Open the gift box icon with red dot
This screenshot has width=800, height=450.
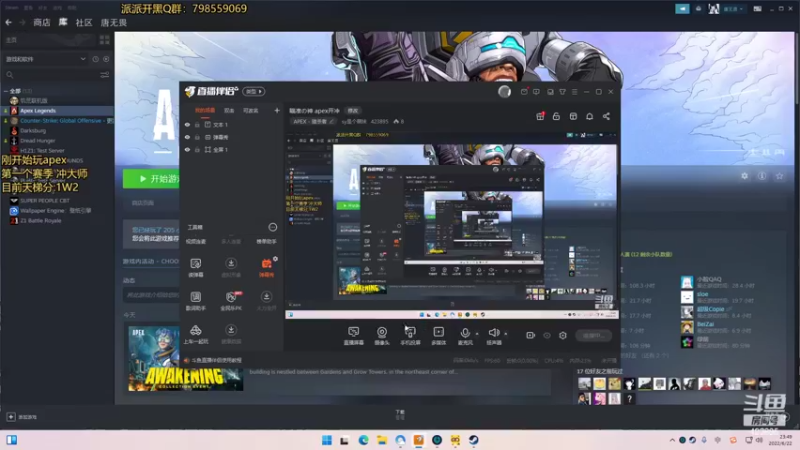pos(540,116)
